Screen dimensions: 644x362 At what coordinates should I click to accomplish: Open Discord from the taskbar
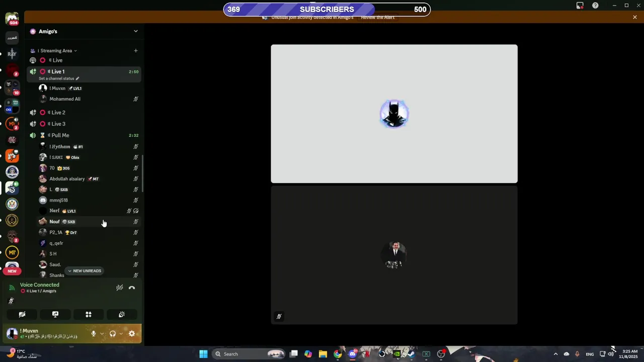click(x=352, y=354)
